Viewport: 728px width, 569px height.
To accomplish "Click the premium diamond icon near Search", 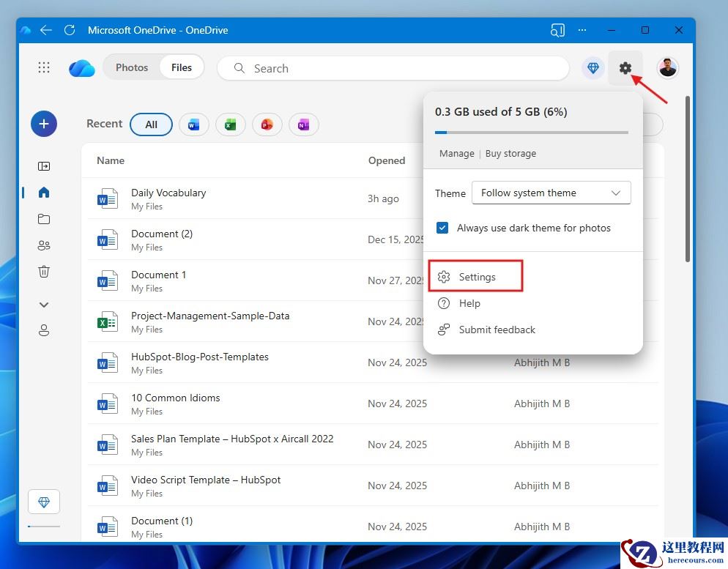I will pyautogui.click(x=593, y=67).
